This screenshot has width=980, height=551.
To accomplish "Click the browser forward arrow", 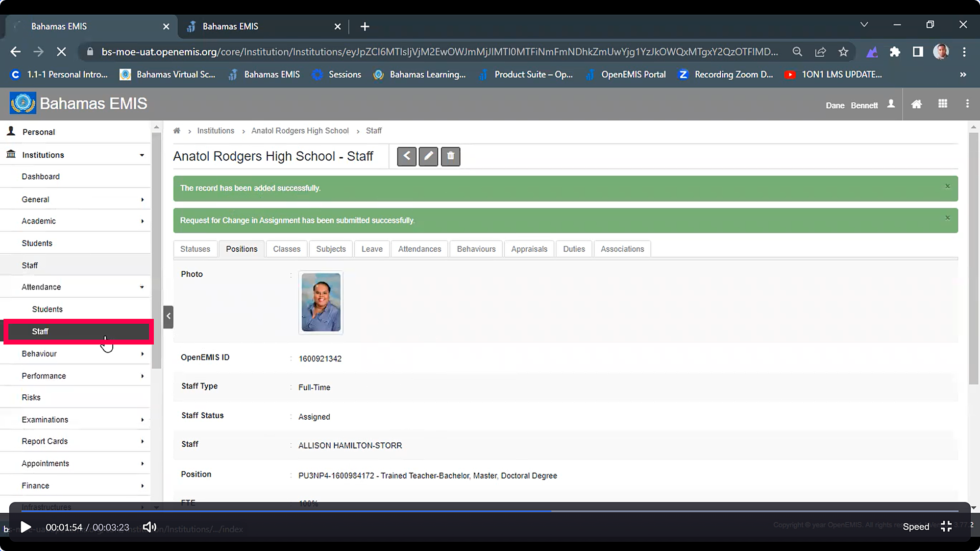I will pyautogui.click(x=38, y=52).
